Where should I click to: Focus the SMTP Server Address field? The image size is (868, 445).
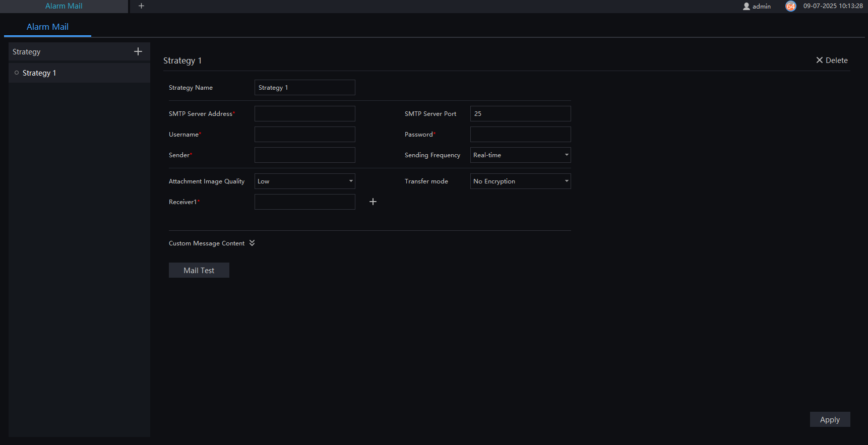[304, 113]
